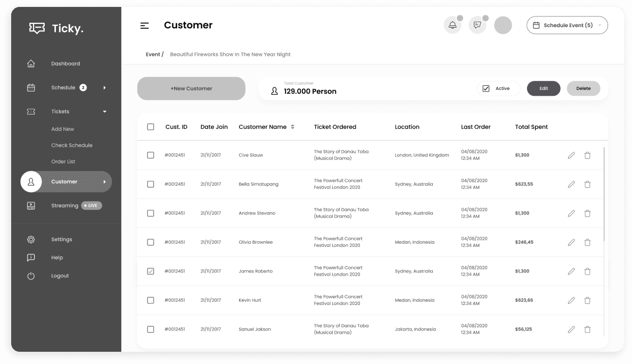
Task: Click the Streaming sidebar icon
Action: [31, 205]
